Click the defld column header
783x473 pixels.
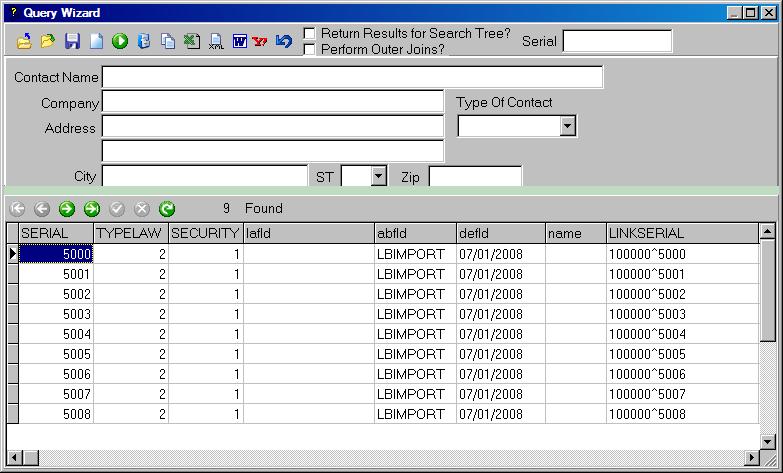500,233
